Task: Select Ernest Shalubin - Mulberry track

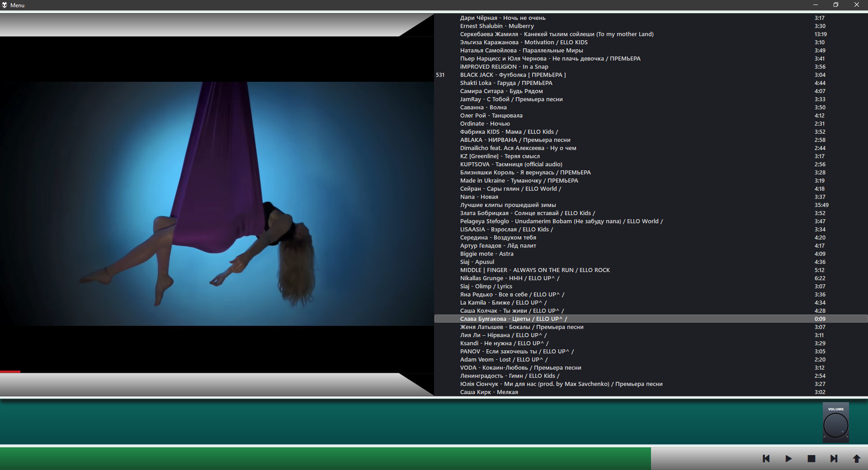Action: coord(497,26)
